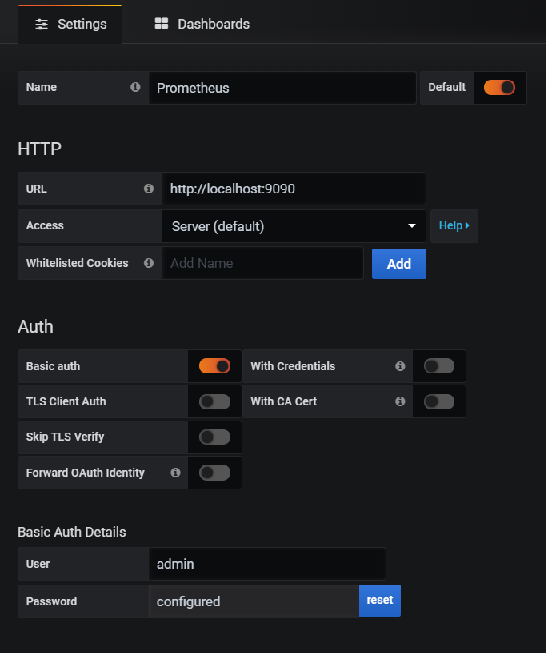Image resolution: width=546 pixels, height=653 pixels.
Task: Disable the Default data source toggle
Action: pyautogui.click(x=499, y=87)
